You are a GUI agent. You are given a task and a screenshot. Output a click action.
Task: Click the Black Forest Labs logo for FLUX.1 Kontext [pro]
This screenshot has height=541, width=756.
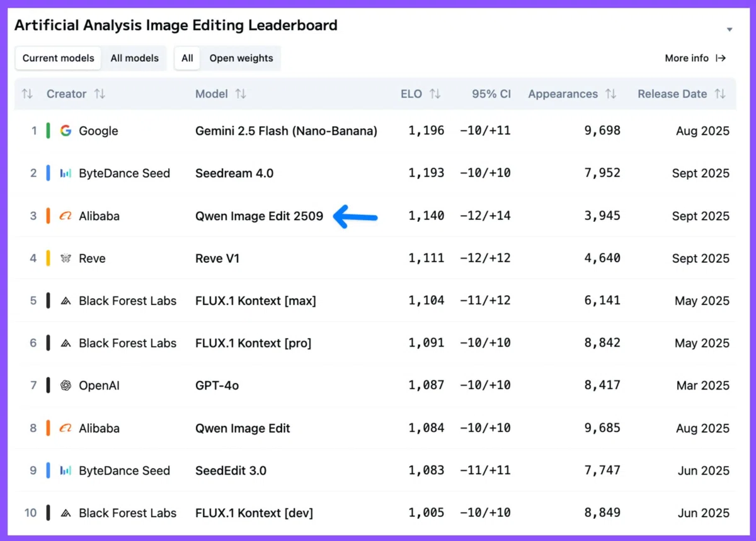tap(66, 344)
